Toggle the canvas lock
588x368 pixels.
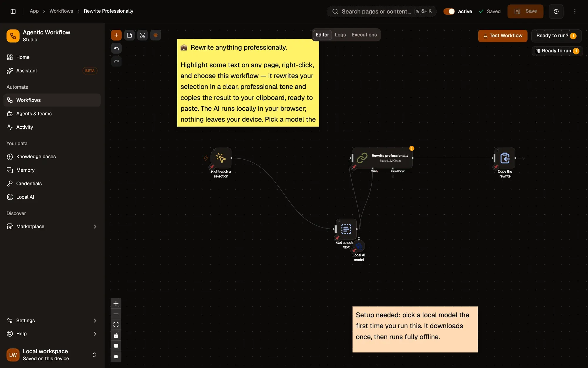pos(116,335)
